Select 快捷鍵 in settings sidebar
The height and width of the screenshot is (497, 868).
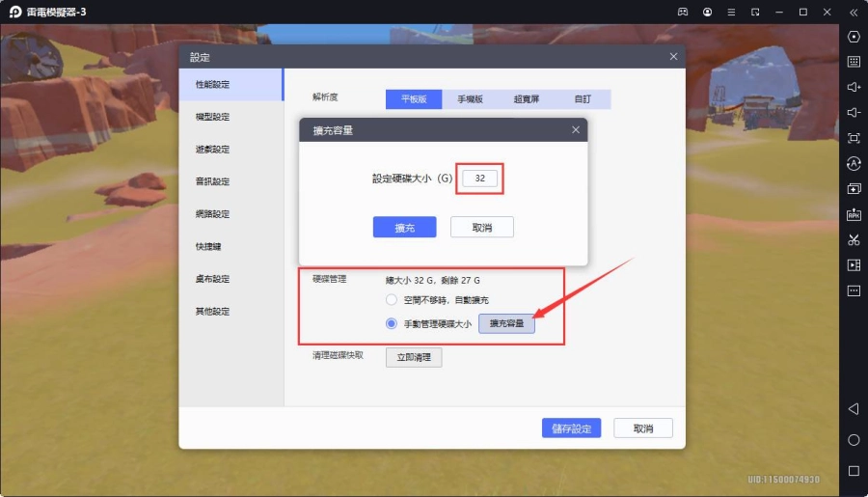(231, 246)
